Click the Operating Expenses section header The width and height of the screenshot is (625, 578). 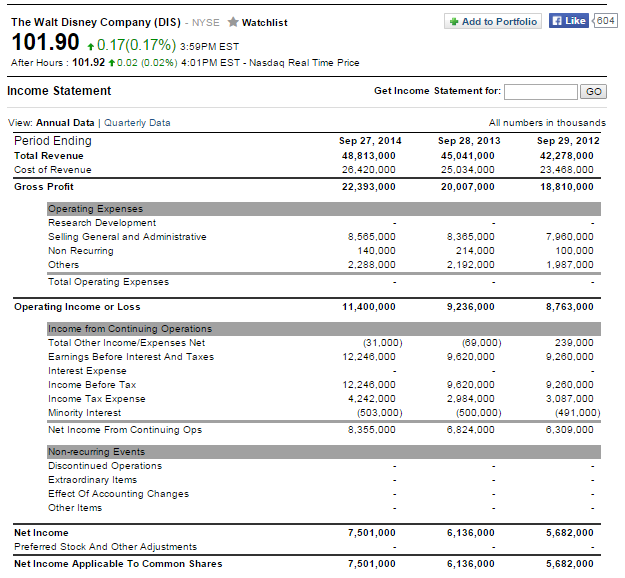(324, 209)
